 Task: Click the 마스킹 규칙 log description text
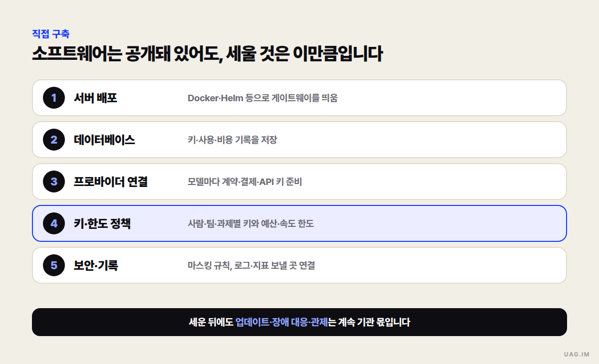pyautogui.click(x=251, y=266)
